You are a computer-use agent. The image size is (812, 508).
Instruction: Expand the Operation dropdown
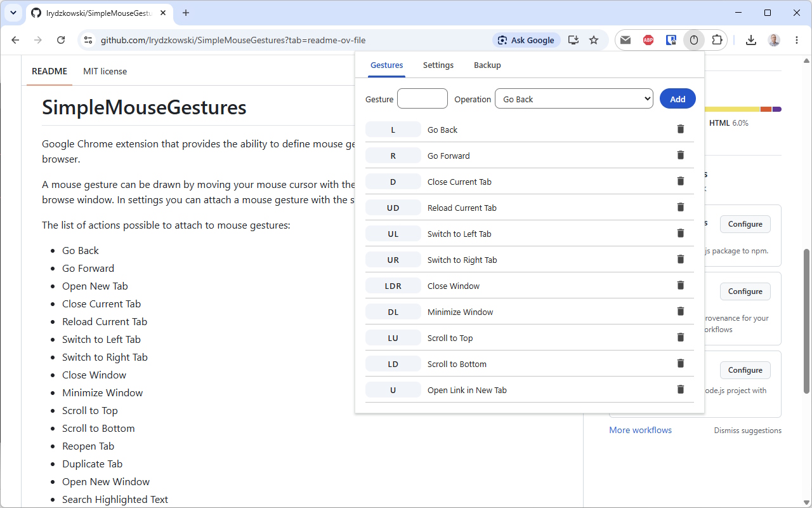point(574,98)
